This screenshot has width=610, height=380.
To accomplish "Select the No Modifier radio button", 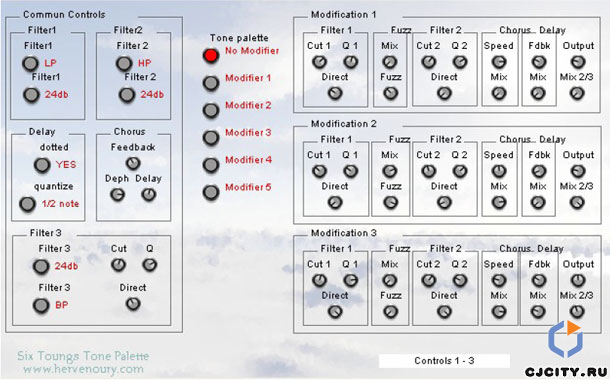I will tap(210, 56).
